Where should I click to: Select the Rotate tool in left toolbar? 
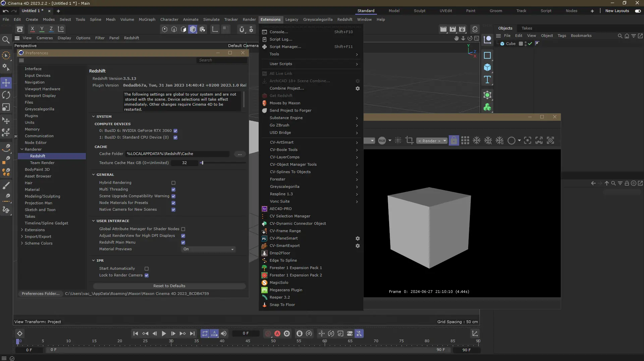coord(6,95)
